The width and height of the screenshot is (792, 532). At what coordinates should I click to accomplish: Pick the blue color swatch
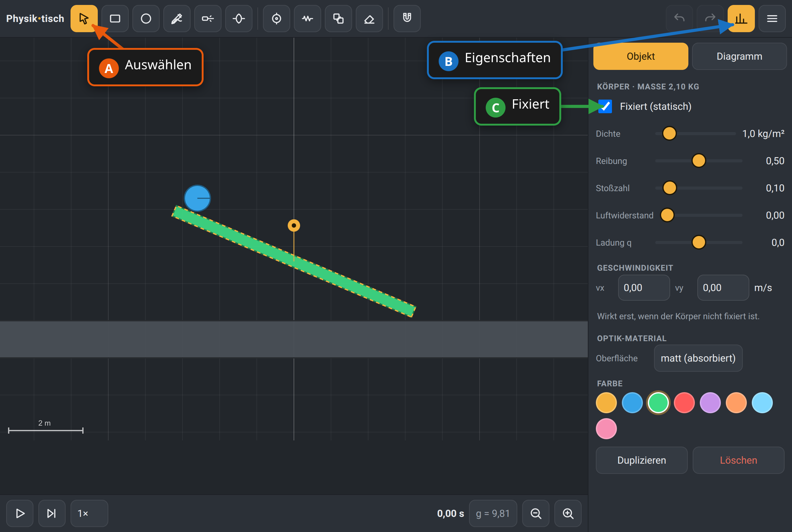click(632, 403)
